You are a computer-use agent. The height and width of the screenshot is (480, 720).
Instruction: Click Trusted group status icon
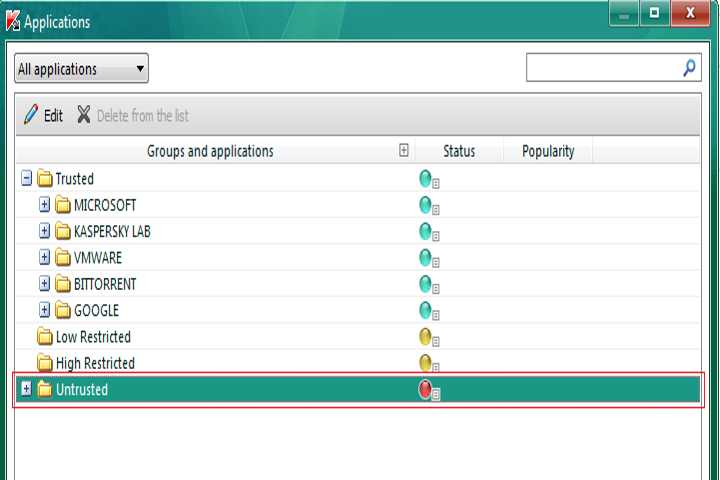coord(429,179)
